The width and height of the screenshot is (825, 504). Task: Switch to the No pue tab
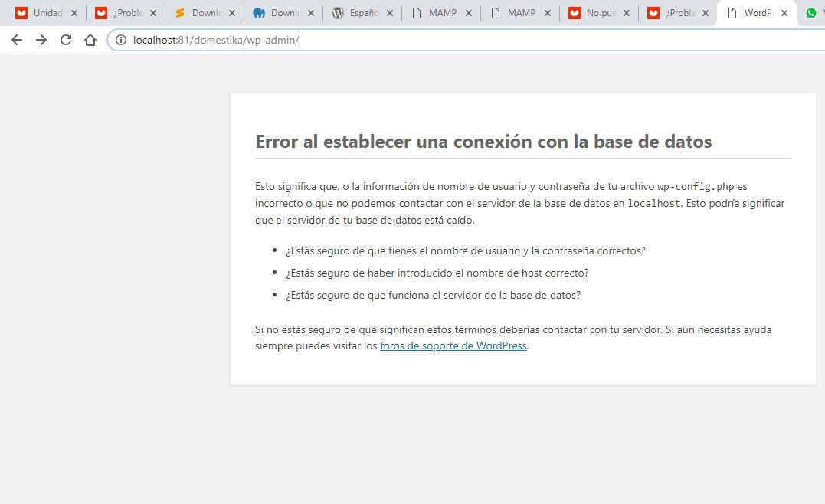(x=600, y=13)
